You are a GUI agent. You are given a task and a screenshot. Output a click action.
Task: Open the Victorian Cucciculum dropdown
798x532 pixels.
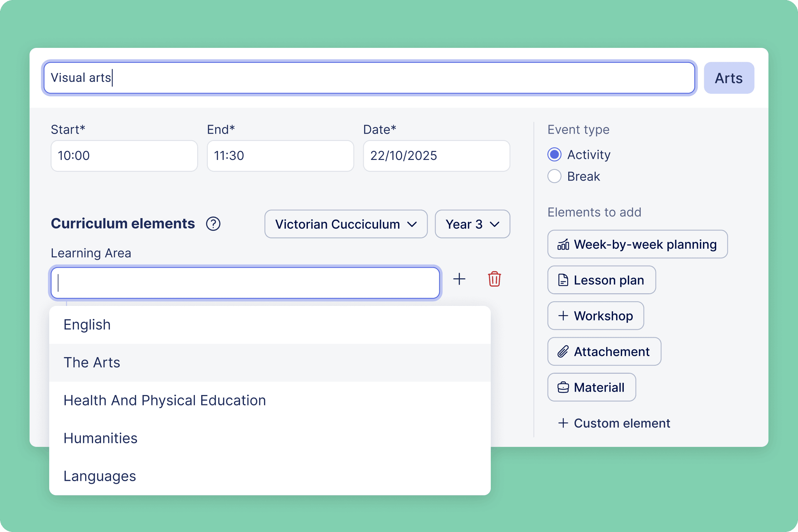346,224
